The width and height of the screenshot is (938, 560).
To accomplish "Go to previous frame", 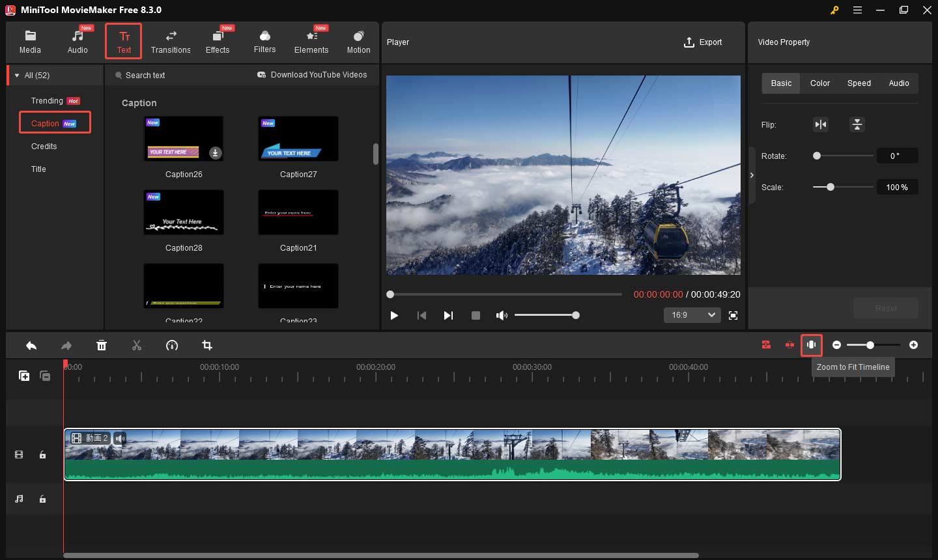I will (421, 315).
